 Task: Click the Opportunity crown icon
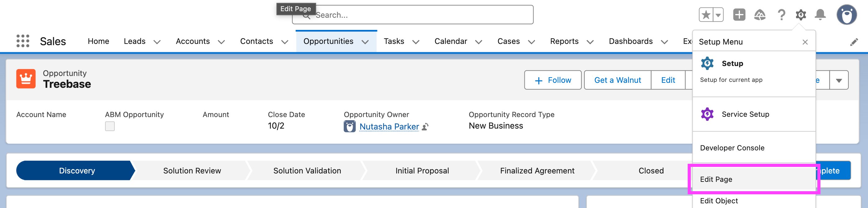pyautogui.click(x=26, y=79)
